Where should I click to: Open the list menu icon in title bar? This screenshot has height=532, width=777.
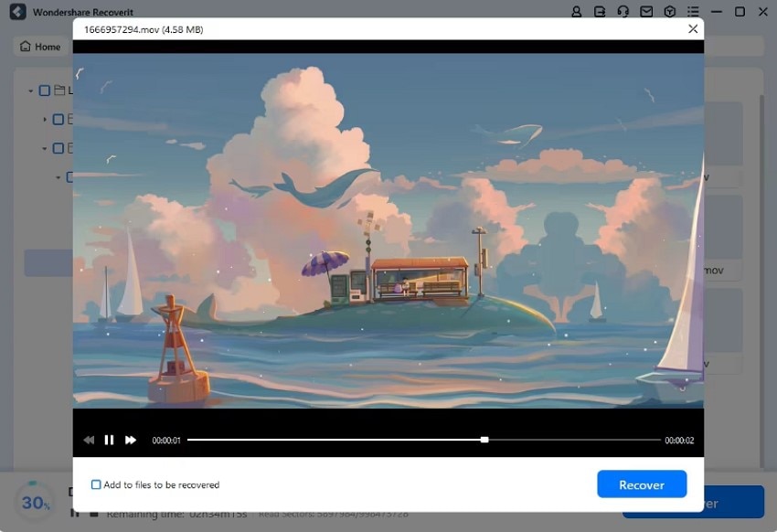click(x=693, y=11)
